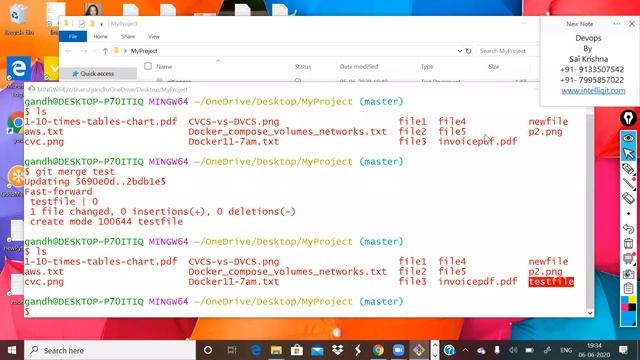Click the Up arrow in Explorer
This screenshot has width=640, height=360.
105,51
